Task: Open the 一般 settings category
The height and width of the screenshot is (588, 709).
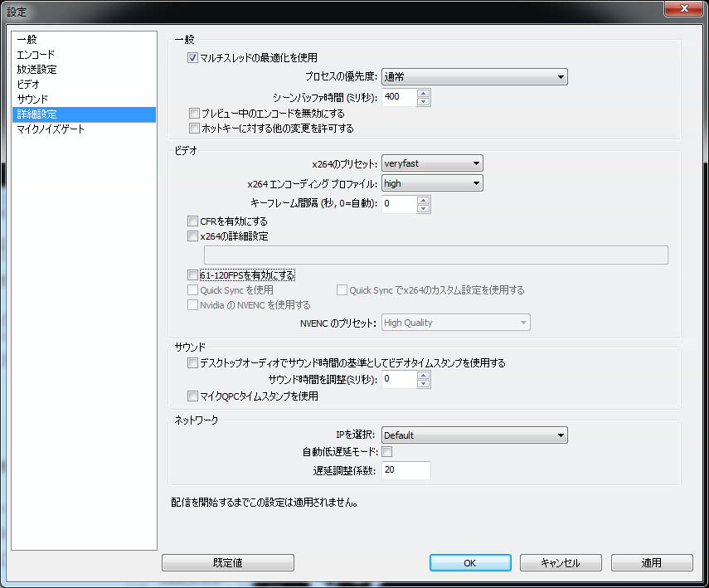Action: click(x=84, y=40)
